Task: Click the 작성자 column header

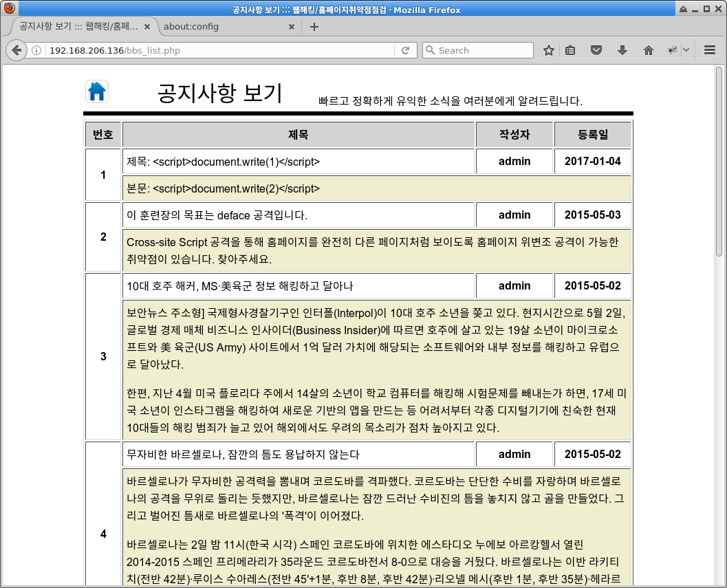Action: click(514, 135)
